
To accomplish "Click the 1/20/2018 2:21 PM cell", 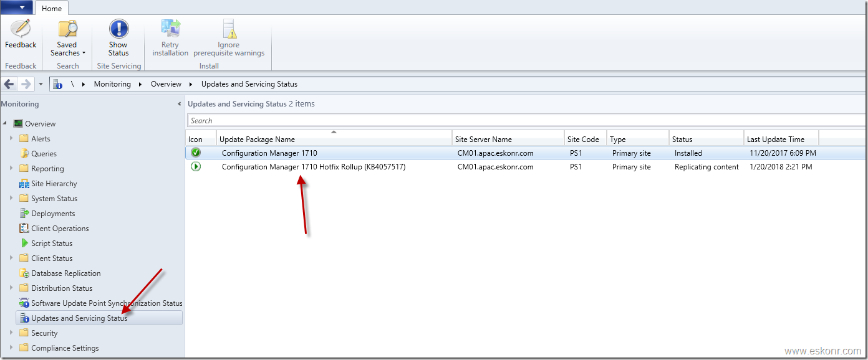I will click(x=780, y=167).
